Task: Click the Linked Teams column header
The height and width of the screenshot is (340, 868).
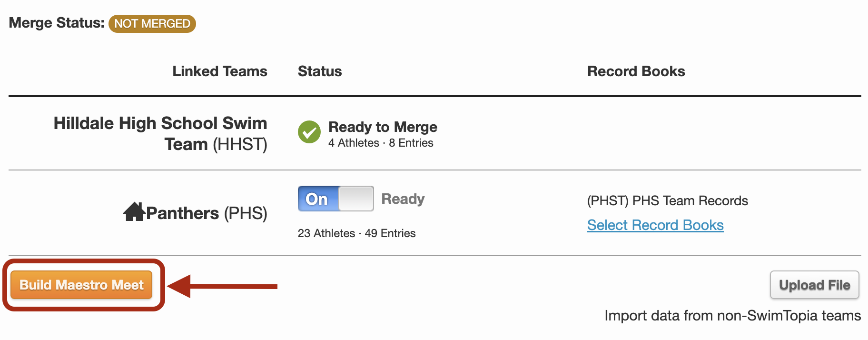Action: pyautogui.click(x=220, y=71)
